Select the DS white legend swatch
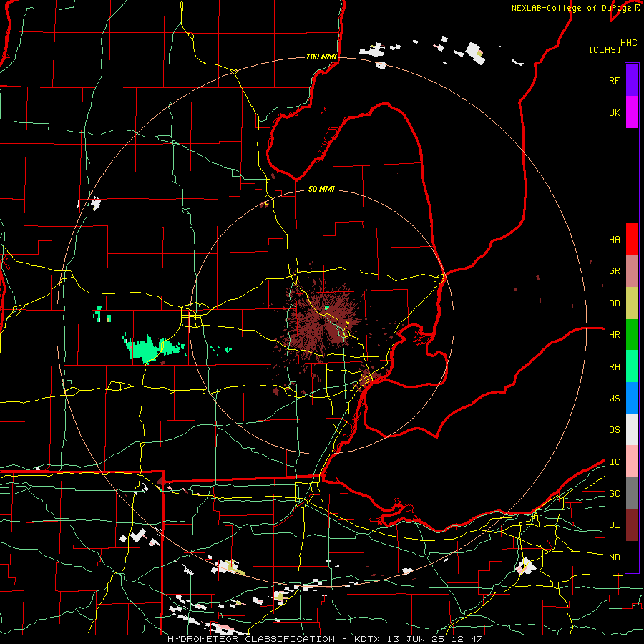This screenshot has height=644, width=644. [632, 429]
